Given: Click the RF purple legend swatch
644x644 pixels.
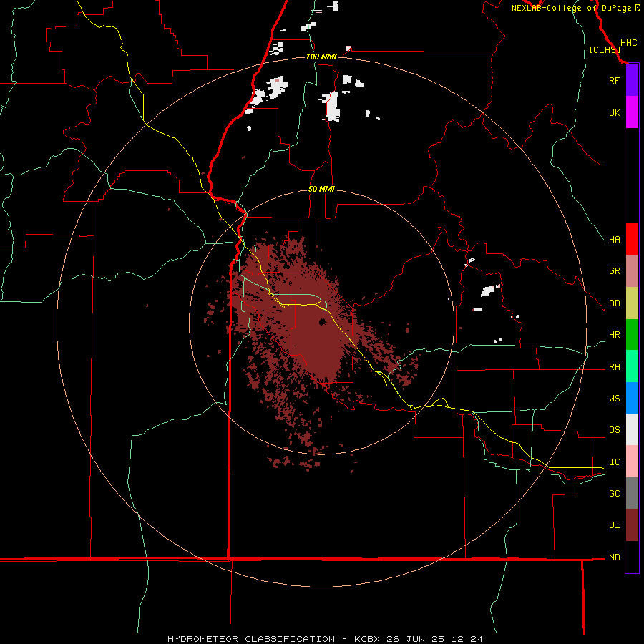Looking at the screenshot, I should 632,80.
